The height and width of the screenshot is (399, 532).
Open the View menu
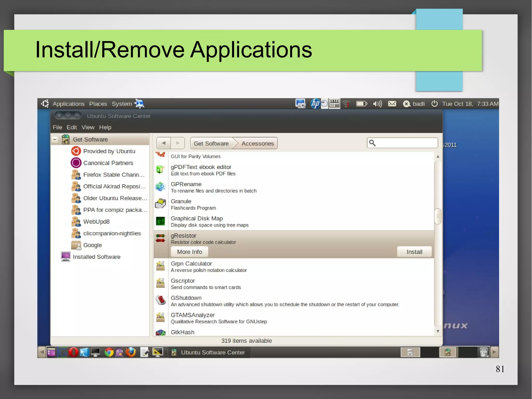(88, 127)
